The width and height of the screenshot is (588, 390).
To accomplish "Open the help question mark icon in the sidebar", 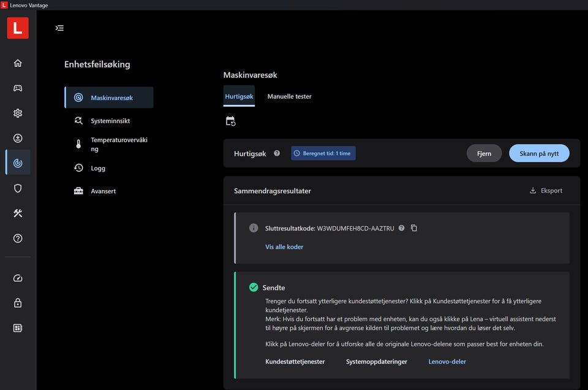I will click(18, 239).
